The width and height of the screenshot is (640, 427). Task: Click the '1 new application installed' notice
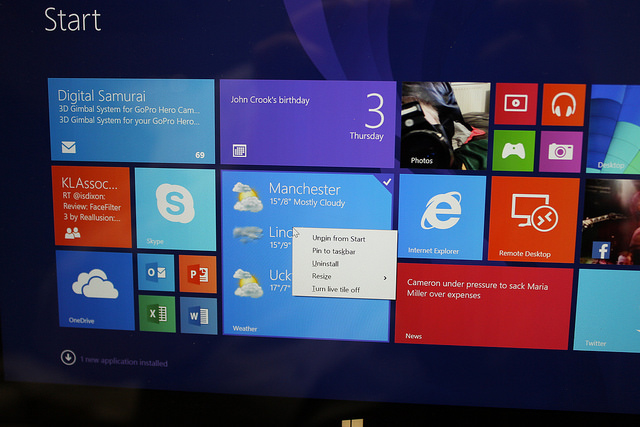pyautogui.click(x=124, y=361)
